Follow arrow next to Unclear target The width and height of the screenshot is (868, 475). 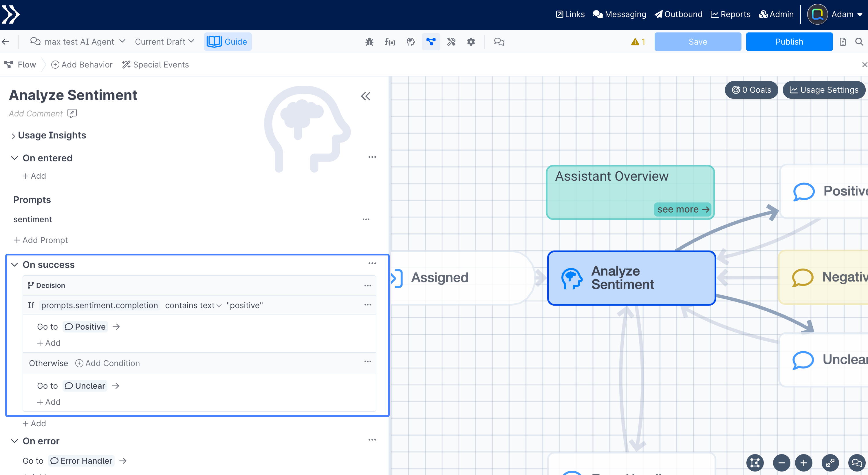pos(116,386)
